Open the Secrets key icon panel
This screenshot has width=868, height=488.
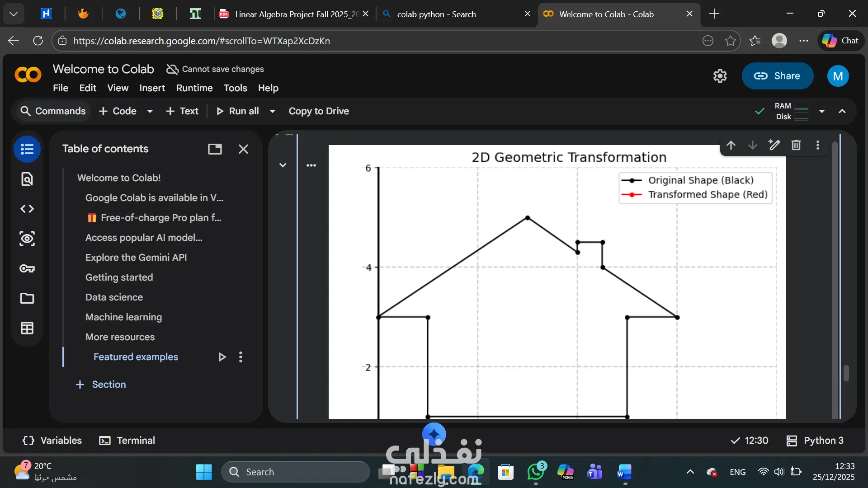pos(27,268)
